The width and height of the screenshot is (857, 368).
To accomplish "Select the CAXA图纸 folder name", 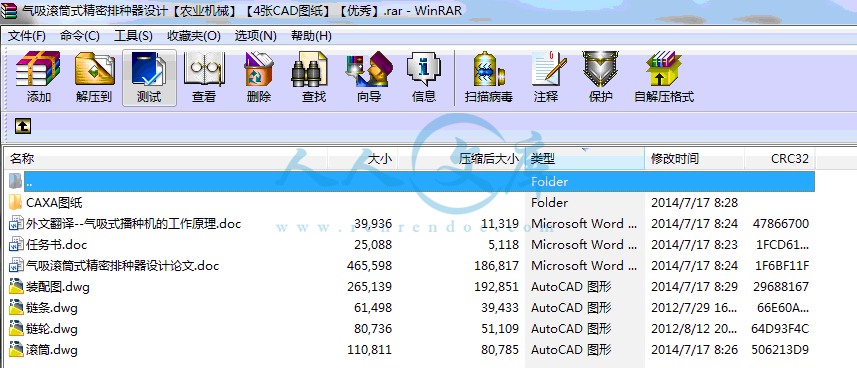I will 54,203.
